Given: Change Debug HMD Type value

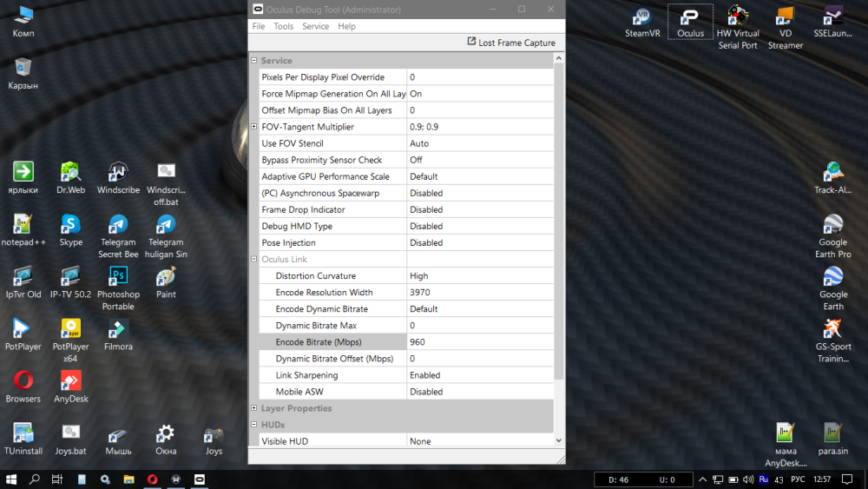Looking at the screenshot, I should pyautogui.click(x=480, y=226).
